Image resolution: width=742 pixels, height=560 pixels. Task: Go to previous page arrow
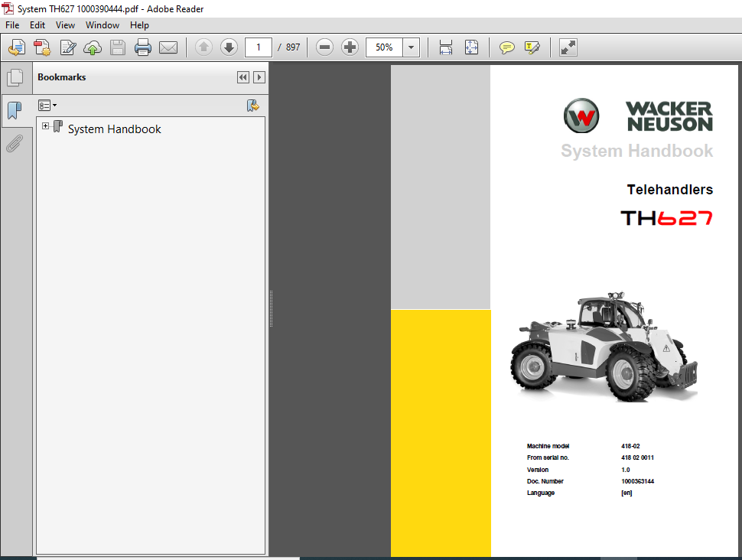204,47
